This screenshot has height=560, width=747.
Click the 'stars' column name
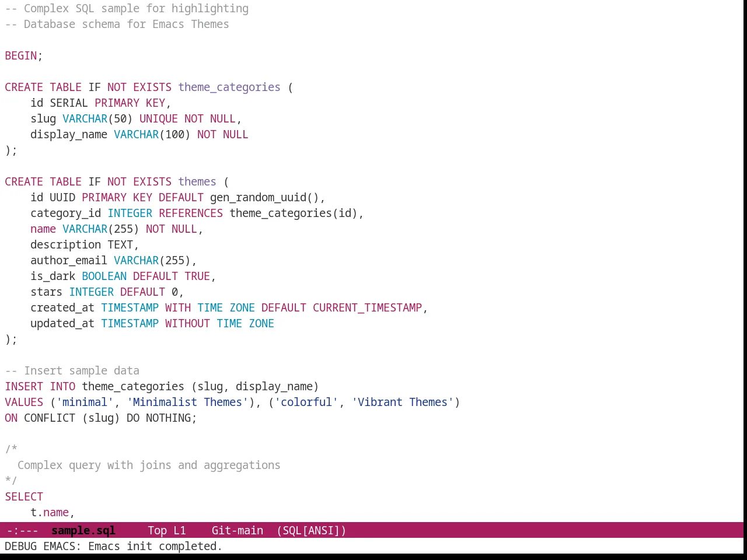click(x=47, y=292)
